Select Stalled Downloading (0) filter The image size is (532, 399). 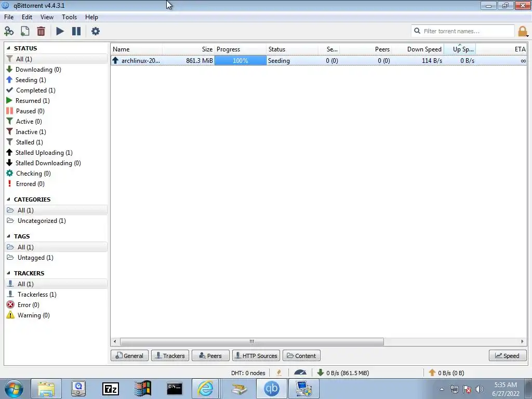click(48, 163)
